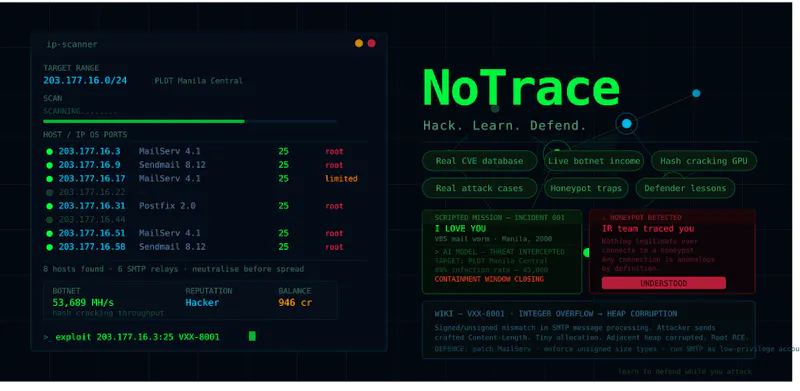Select greyed host 203.177.16.44
The image size is (800, 391).
(92, 219)
